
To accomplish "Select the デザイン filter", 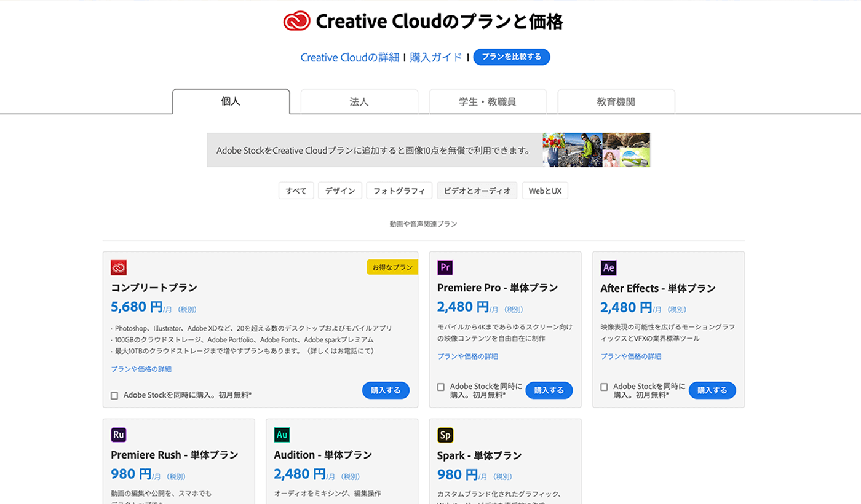I will (340, 191).
